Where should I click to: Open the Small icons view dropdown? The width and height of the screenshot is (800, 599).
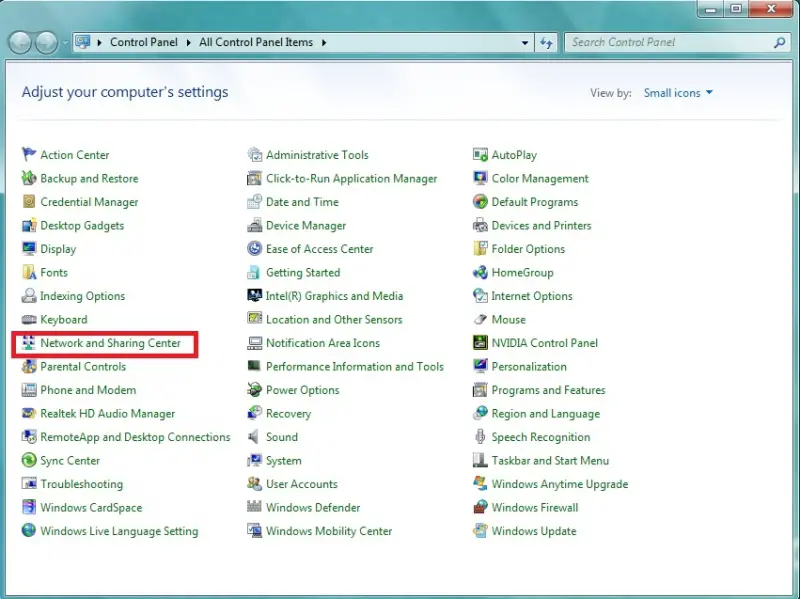point(678,93)
